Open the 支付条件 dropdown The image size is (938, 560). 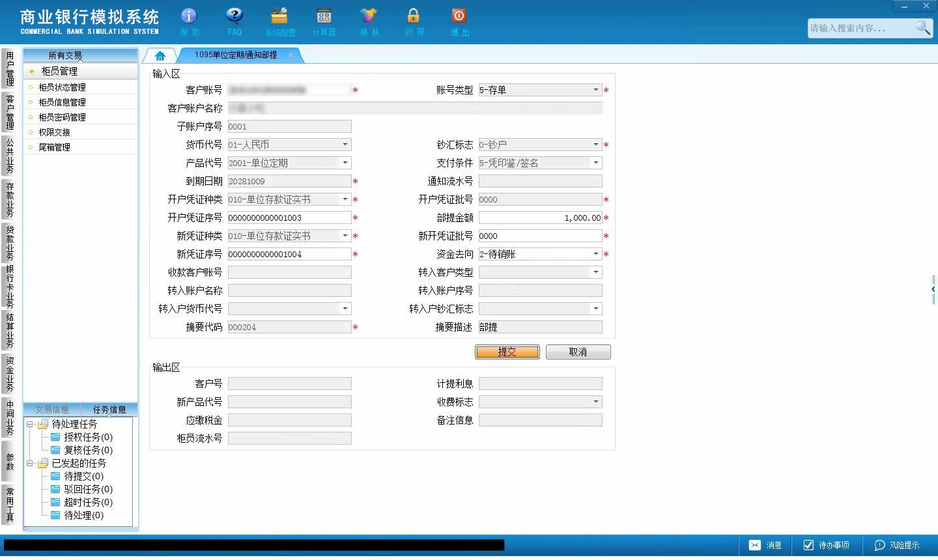(x=595, y=163)
